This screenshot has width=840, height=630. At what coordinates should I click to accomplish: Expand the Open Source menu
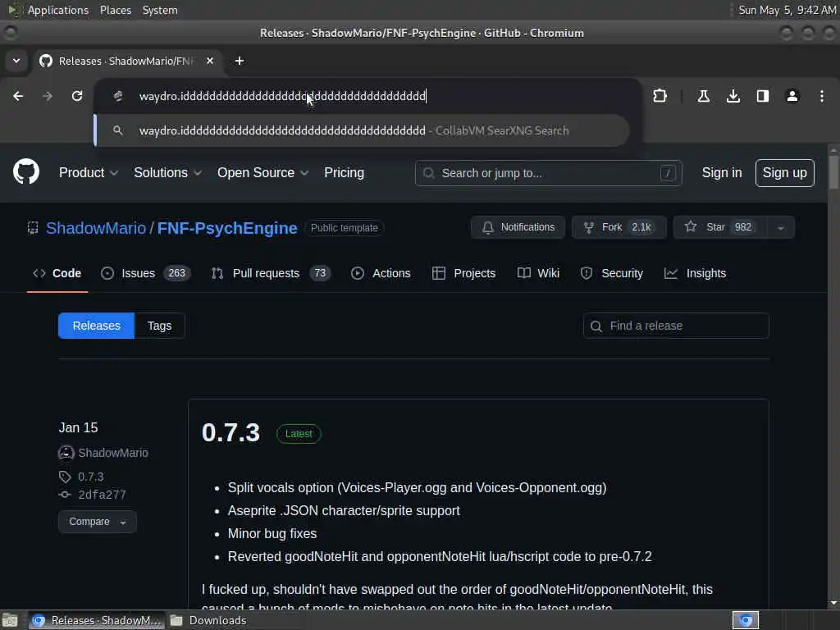(x=262, y=173)
